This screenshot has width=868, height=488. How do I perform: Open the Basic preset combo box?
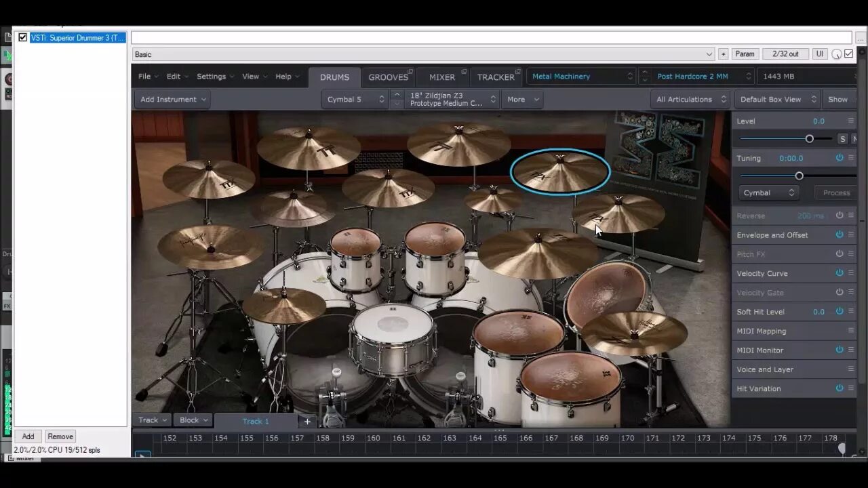tap(423, 54)
